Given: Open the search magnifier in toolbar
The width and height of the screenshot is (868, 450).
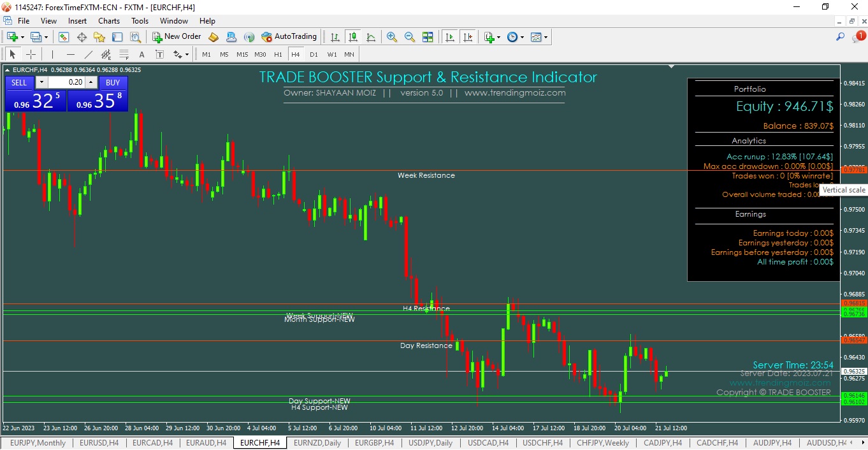Looking at the screenshot, I should [840, 37].
